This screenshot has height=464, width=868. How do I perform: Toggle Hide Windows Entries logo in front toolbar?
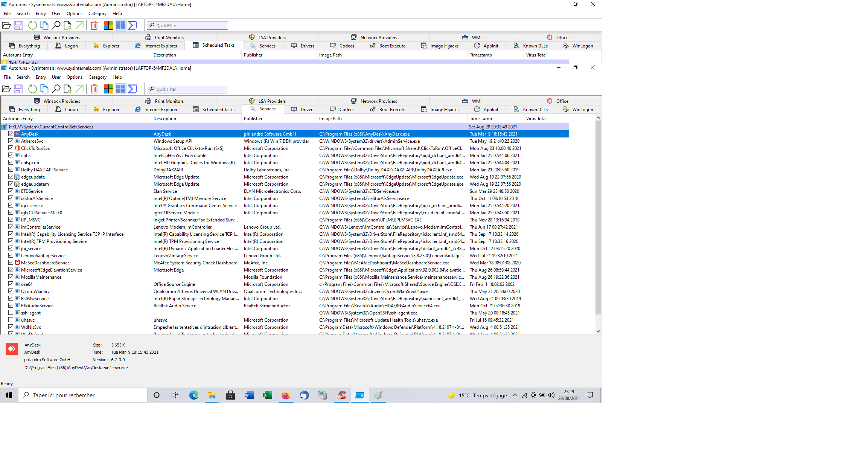pos(109,89)
